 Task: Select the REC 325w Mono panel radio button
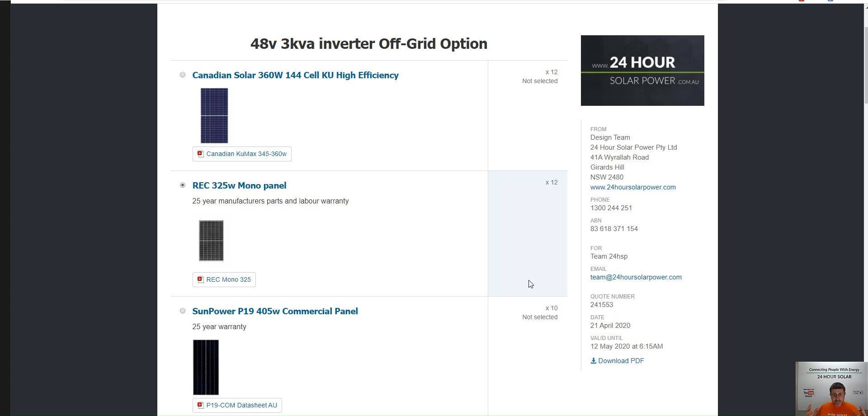[x=183, y=185]
